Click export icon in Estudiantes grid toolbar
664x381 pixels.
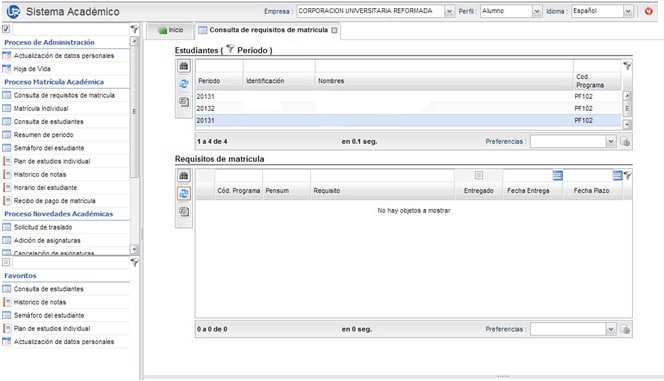(184, 102)
